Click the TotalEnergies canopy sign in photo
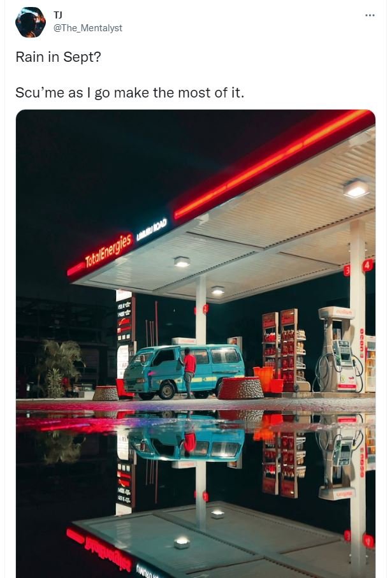The width and height of the screenshot is (392, 578). [x=108, y=250]
